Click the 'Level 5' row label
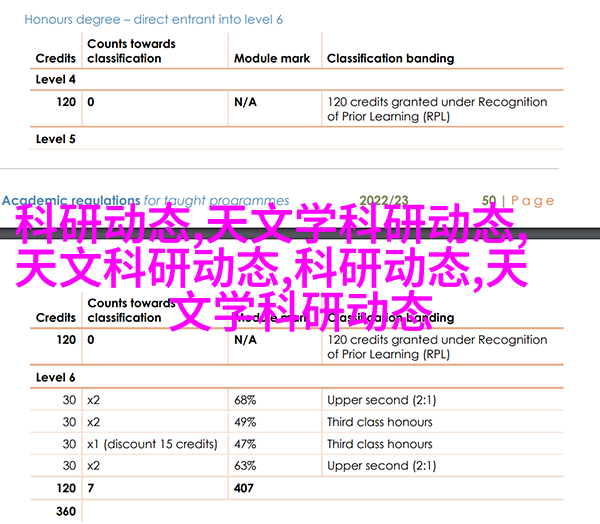Image resolution: width=600 pixels, height=524 pixels. coord(56,139)
